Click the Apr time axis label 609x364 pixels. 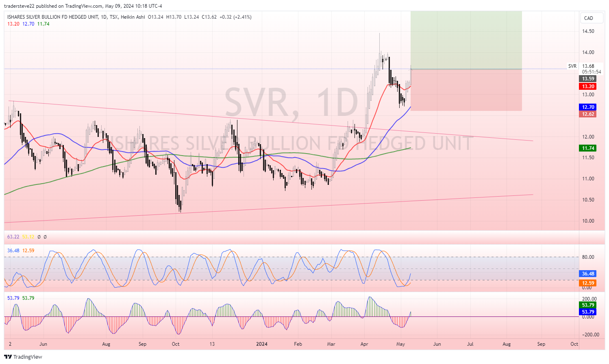364,344
